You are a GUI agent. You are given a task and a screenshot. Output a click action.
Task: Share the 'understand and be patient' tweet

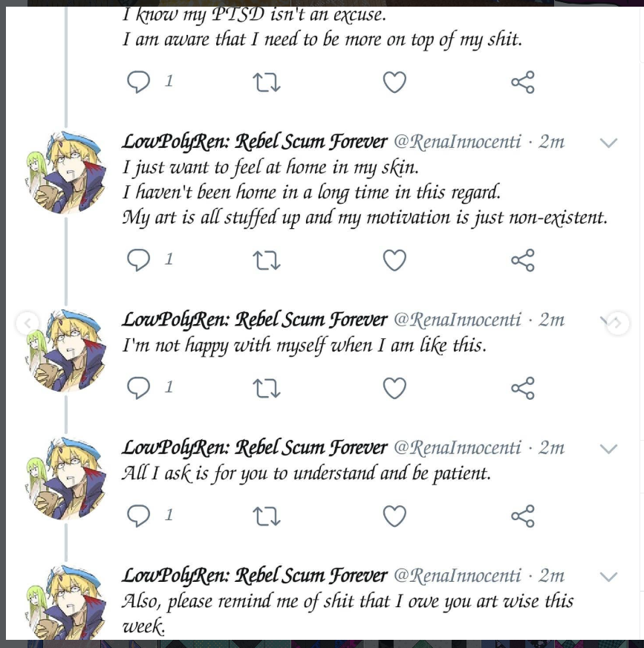(523, 516)
